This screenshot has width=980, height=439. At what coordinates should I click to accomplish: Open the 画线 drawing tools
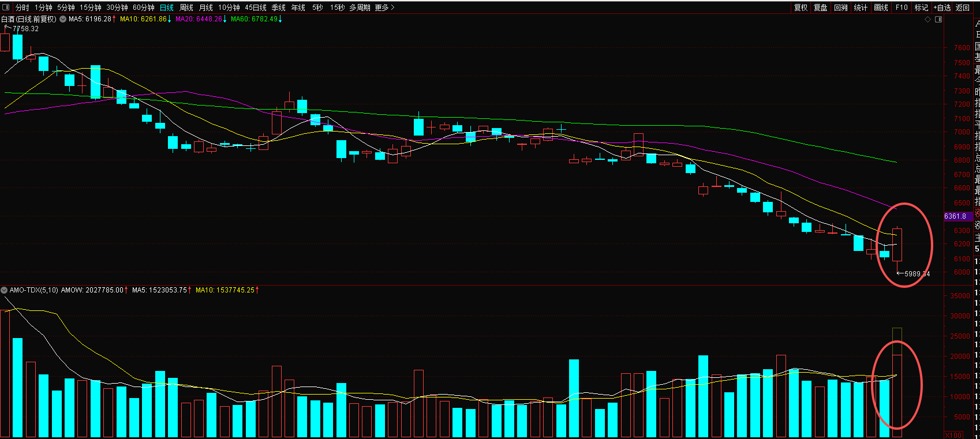point(881,7)
